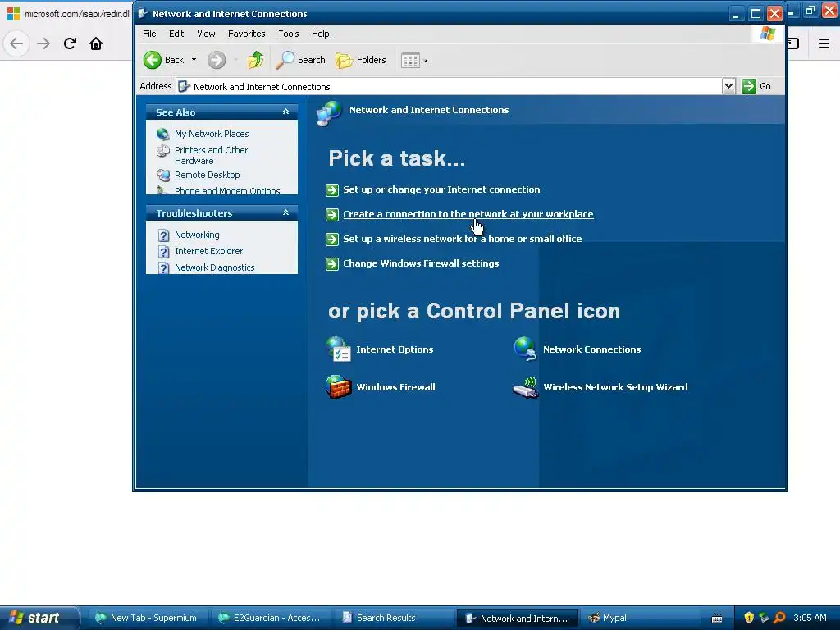The image size is (840, 630).
Task: Click the security shield tray icon
Action: [750, 618]
